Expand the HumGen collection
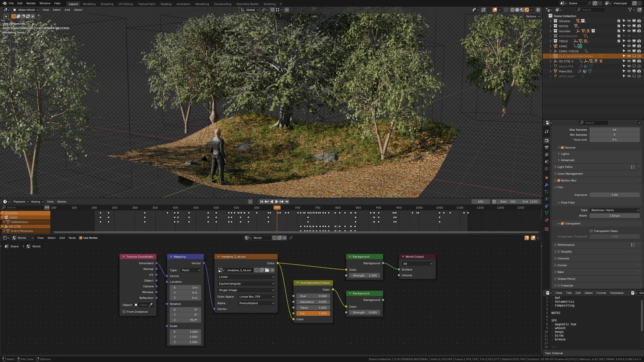 550,31
